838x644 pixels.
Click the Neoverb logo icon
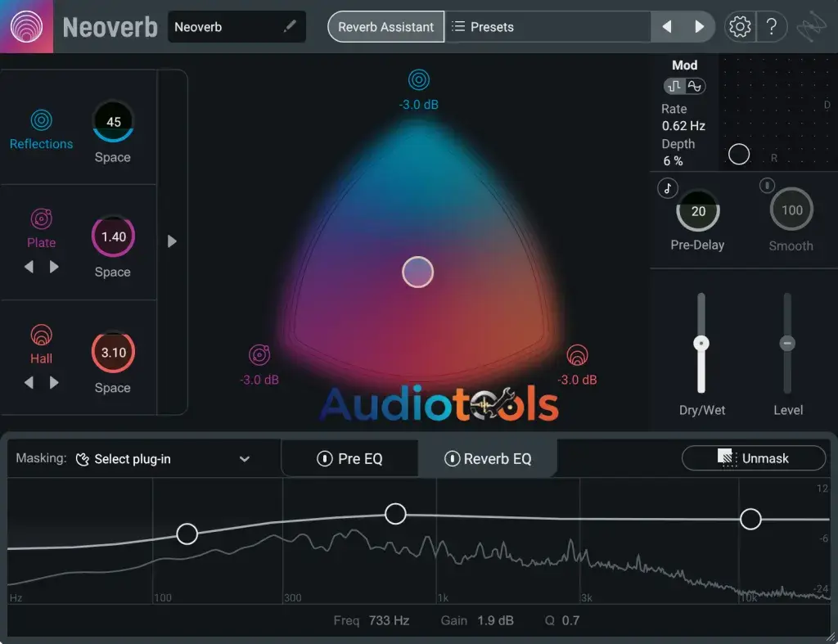[25, 25]
